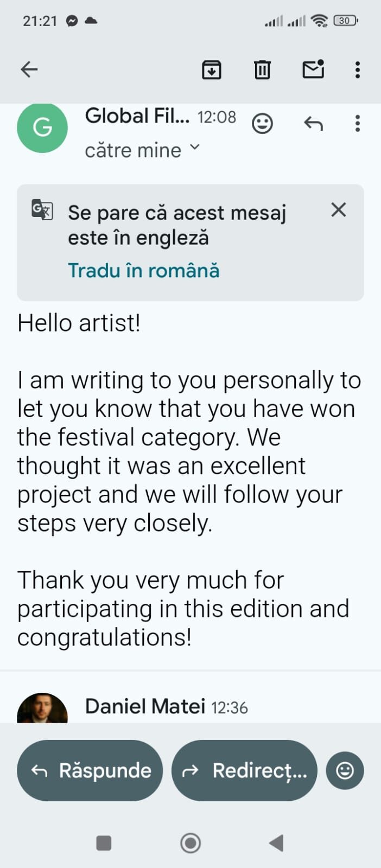Dismiss the translation suggestion banner
Viewport: 381px width, 868px height.
[339, 210]
